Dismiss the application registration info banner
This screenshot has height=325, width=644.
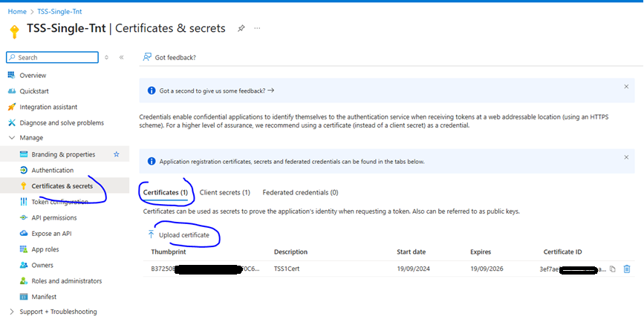tap(626, 157)
